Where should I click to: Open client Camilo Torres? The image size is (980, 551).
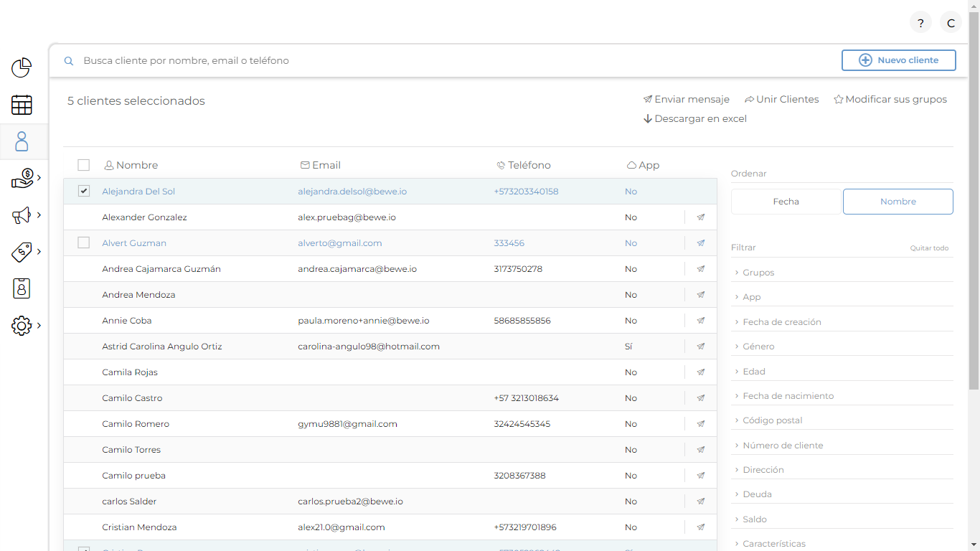pos(131,450)
